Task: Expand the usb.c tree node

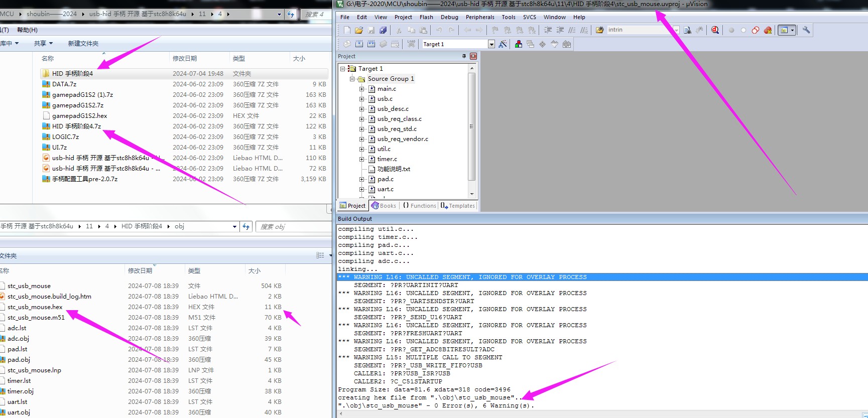Action: [x=361, y=99]
